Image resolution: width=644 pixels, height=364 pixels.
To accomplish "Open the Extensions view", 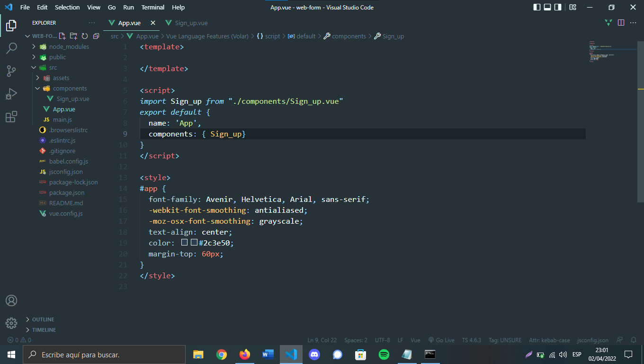I will click(11, 117).
